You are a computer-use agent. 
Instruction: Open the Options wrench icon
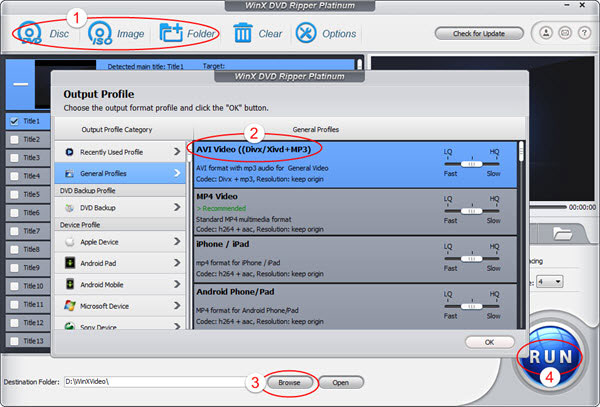point(306,33)
